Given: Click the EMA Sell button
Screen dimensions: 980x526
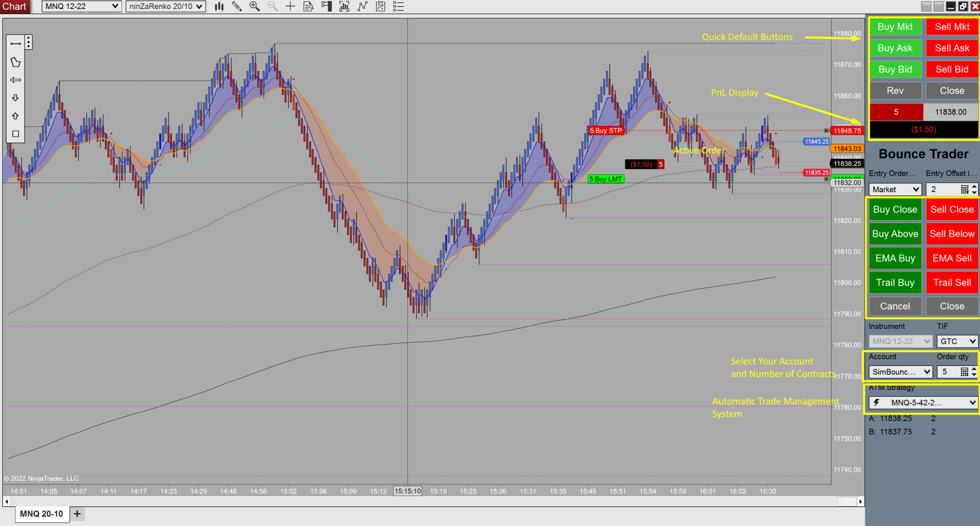Looking at the screenshot, I should coord(951,258).
